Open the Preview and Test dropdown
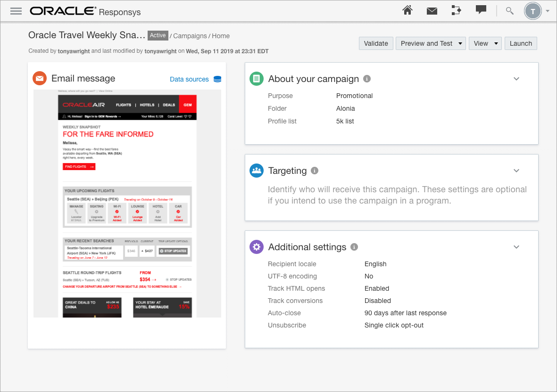Viewport: 557px width, 392px height. click(x=431, y=43)
